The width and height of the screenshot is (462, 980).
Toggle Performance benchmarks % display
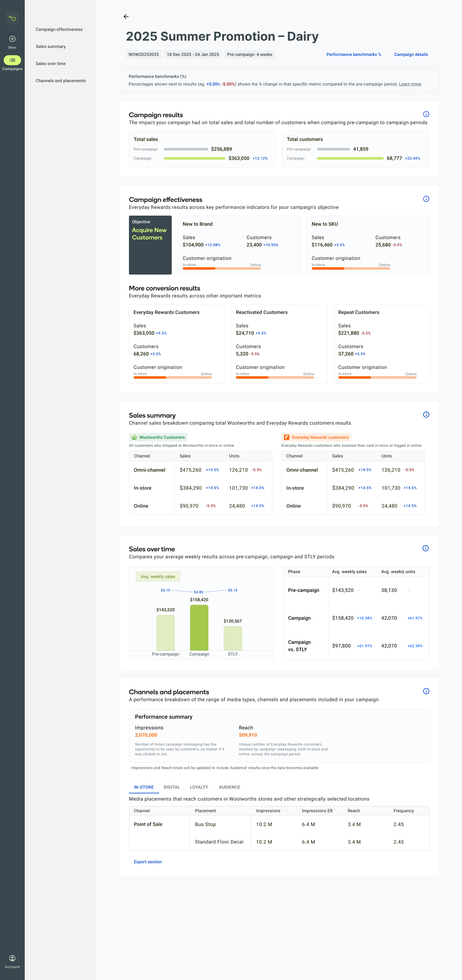click(x=354, y=54)
